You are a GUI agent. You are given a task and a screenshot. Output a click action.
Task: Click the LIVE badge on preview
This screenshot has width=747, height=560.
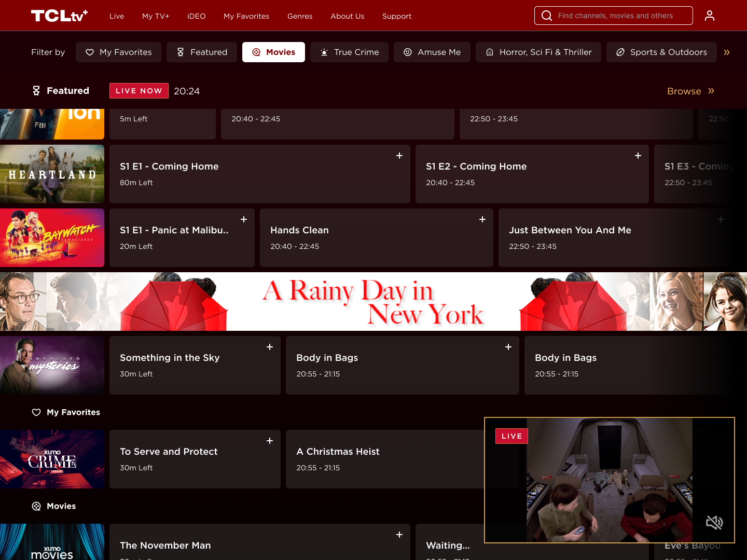click(x=511, y=436)
